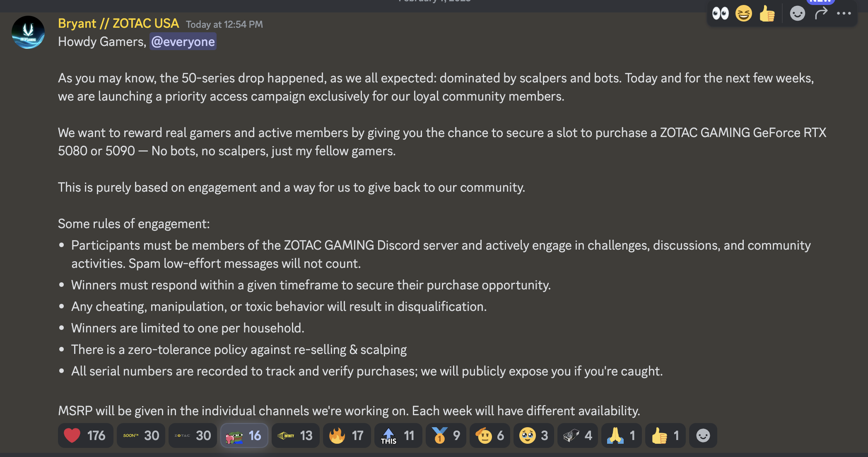Click Bryant's ZOTAC avatar picture

(x=28, y=32)
